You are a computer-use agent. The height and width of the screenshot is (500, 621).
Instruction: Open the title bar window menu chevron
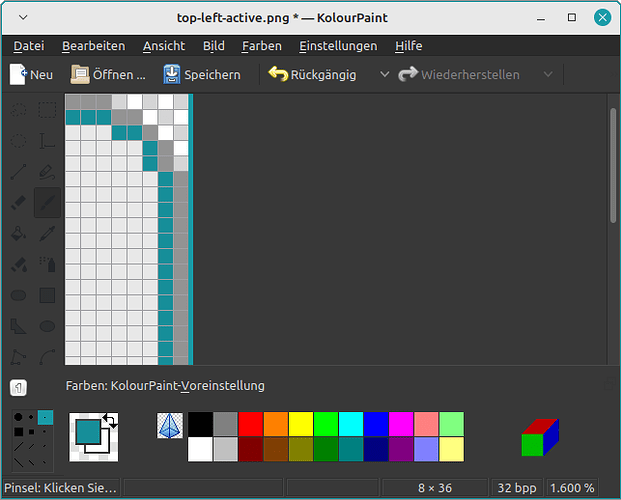tap(23, 17)
